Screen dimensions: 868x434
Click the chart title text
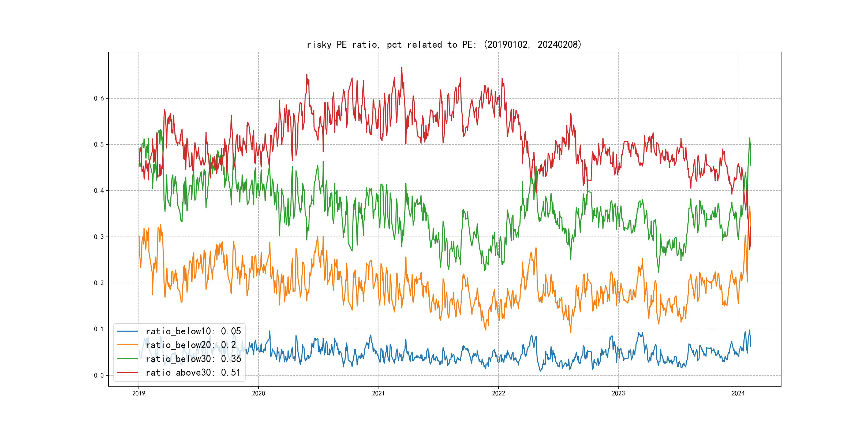[x=444, y=45]
